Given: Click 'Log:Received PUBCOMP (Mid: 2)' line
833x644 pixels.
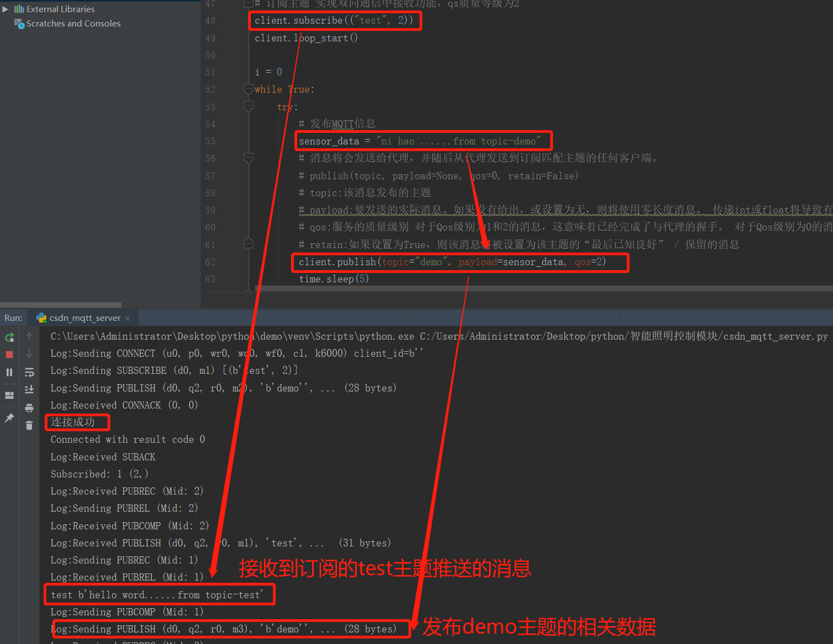Looking at the screenshot, I should point(130,526).
